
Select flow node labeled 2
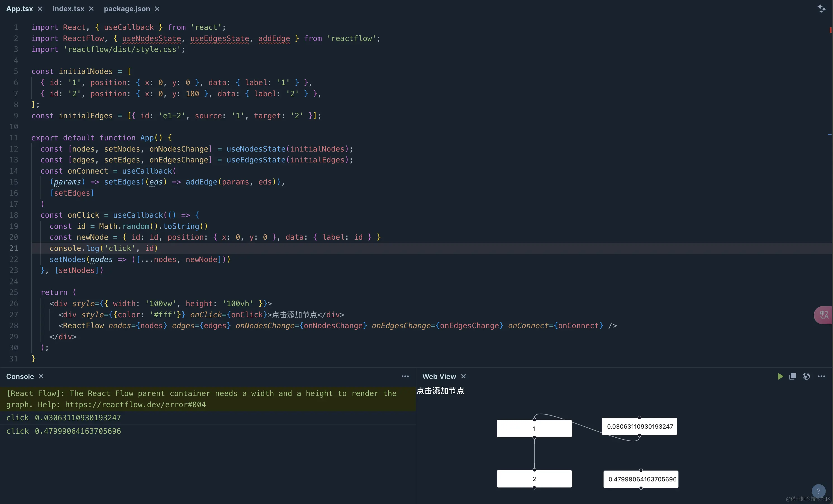pos(534,479)
